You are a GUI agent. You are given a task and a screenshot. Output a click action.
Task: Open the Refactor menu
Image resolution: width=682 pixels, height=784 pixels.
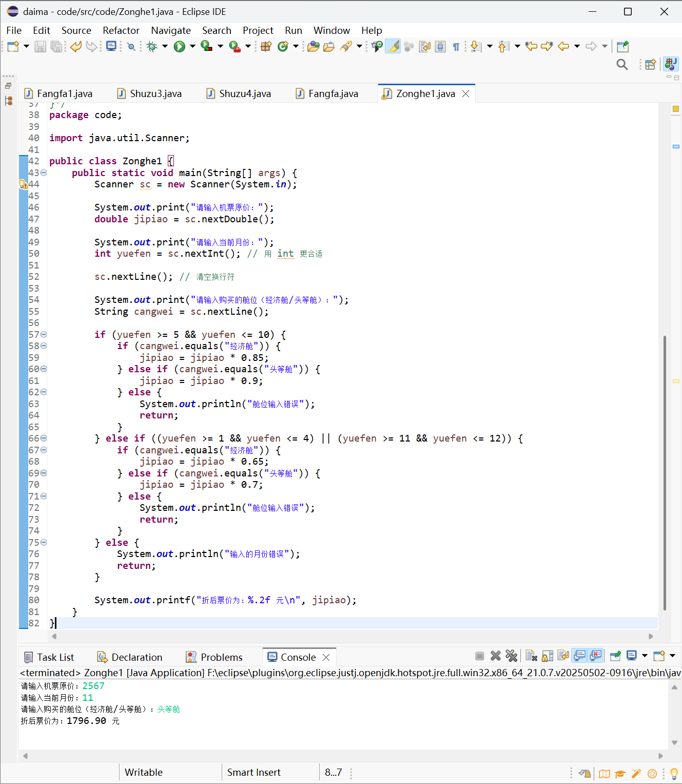pyautogui.click(x=121, y=30)
